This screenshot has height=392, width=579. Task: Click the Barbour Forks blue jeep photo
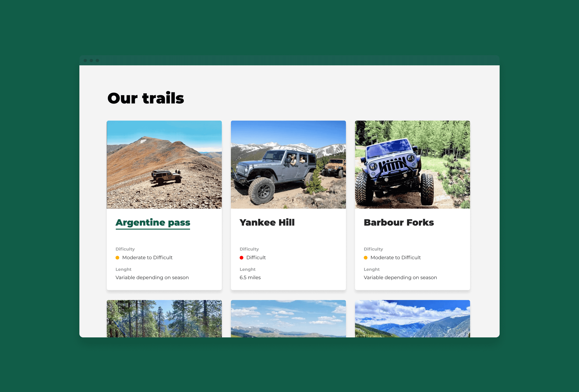coord(412,165)
